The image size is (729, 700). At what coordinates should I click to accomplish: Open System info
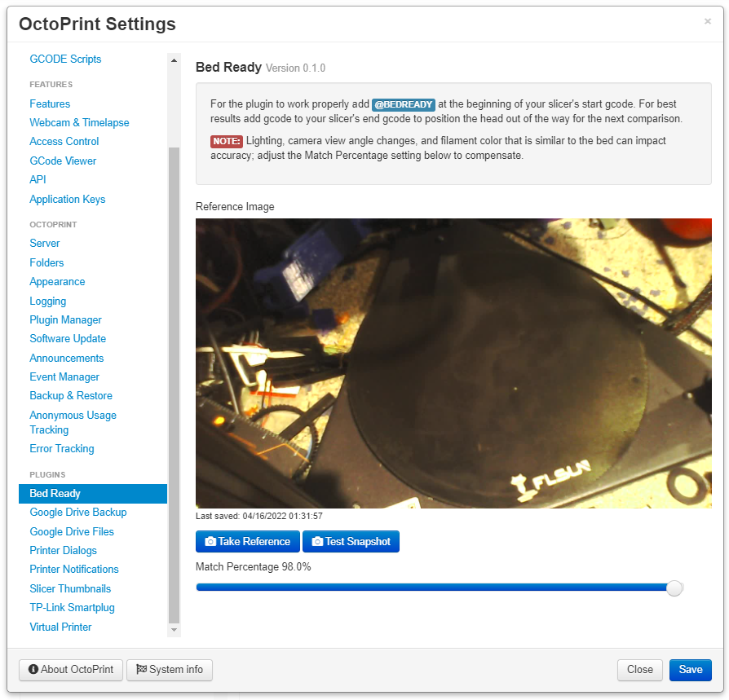coord(170,670)
